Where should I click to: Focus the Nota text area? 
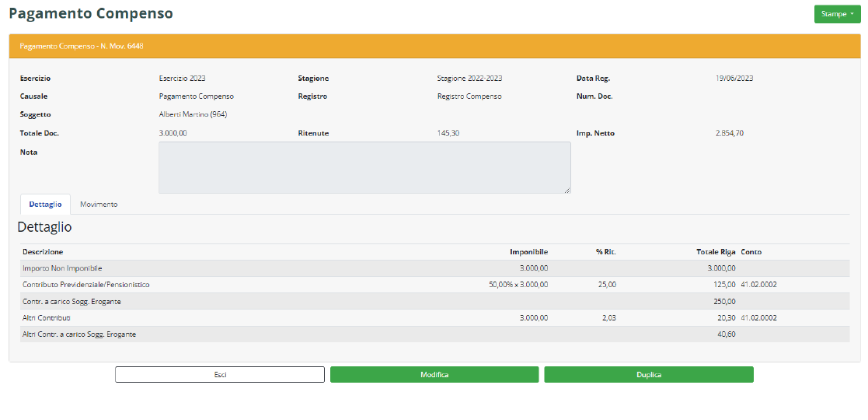[x=364, y=167]
